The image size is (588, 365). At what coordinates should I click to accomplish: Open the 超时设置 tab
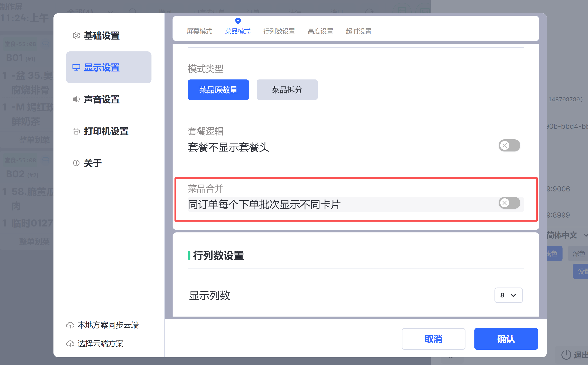(x=358, y=31)
